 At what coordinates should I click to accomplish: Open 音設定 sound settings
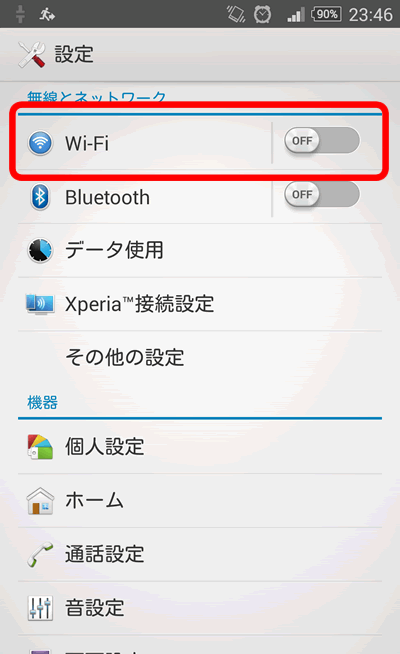(200, 608)
